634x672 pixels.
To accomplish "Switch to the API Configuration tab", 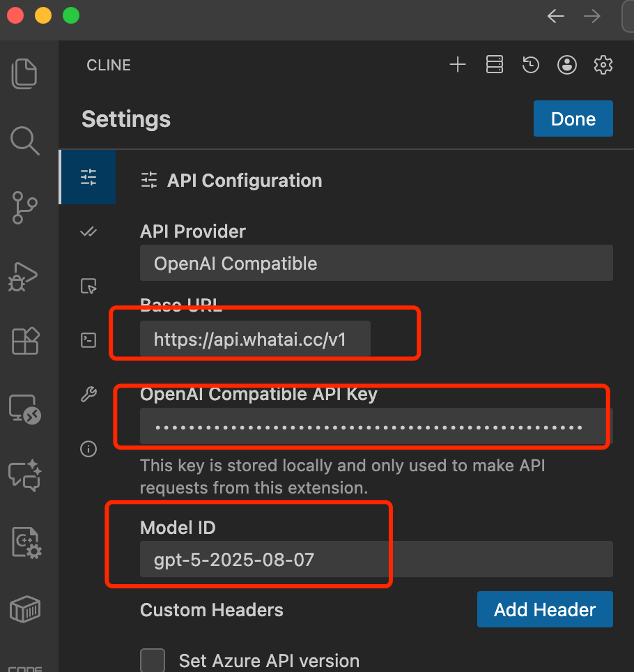I will pos(88,177).
